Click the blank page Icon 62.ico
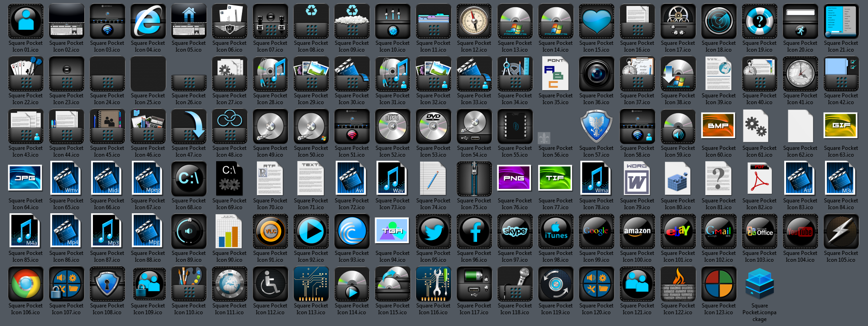This screenshot has width=868, height=326. click(800, 126)
